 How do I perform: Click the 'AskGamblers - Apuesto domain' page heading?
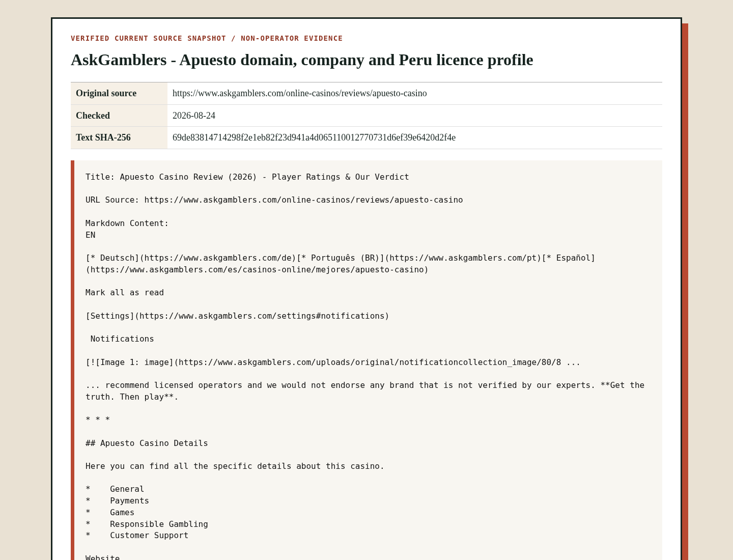coord(302,60)
